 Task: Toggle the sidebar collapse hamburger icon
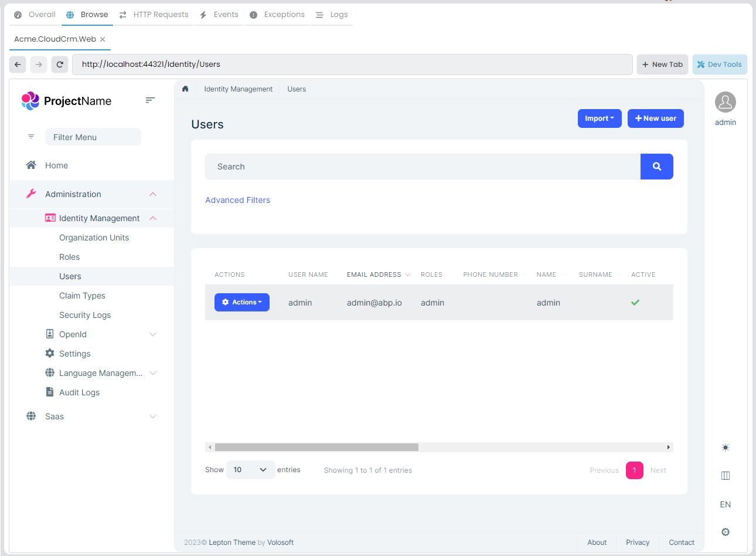tap(150, 100)
